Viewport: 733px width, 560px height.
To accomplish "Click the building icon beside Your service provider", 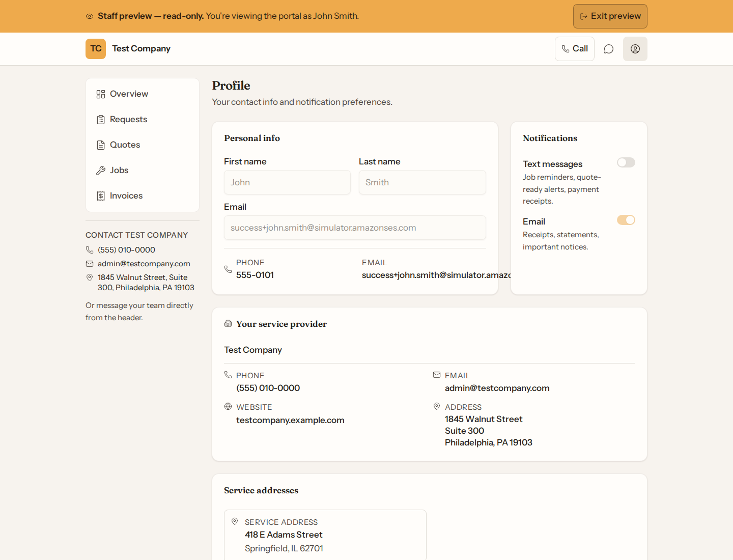I will click(228, 324).
